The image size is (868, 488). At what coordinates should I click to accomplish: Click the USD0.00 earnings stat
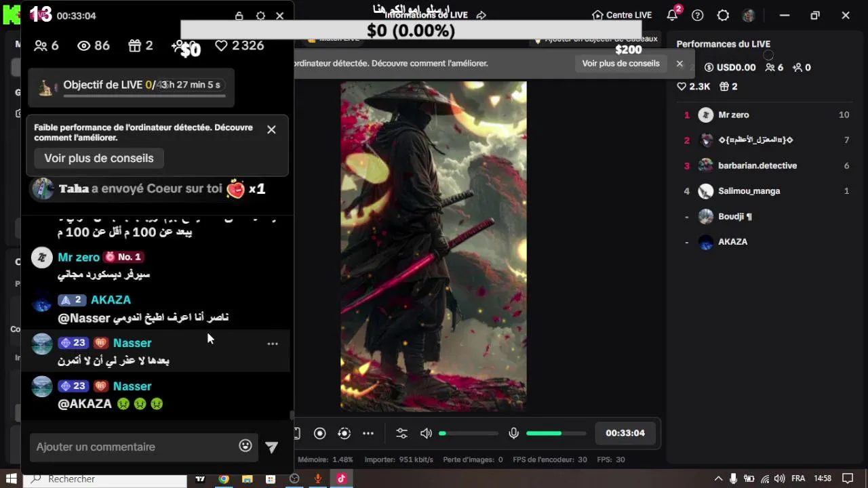pos(730,67)
